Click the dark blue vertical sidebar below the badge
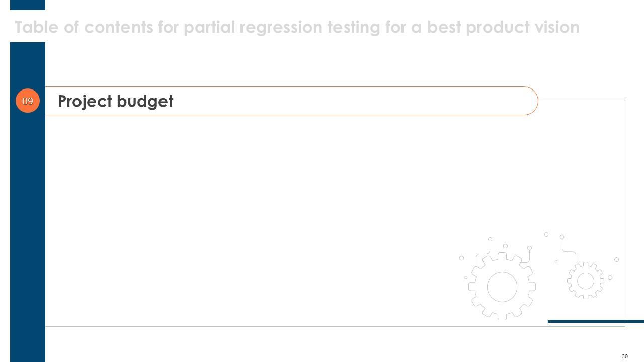Viewport: 644px width, 362px height. tap(28, 226)
